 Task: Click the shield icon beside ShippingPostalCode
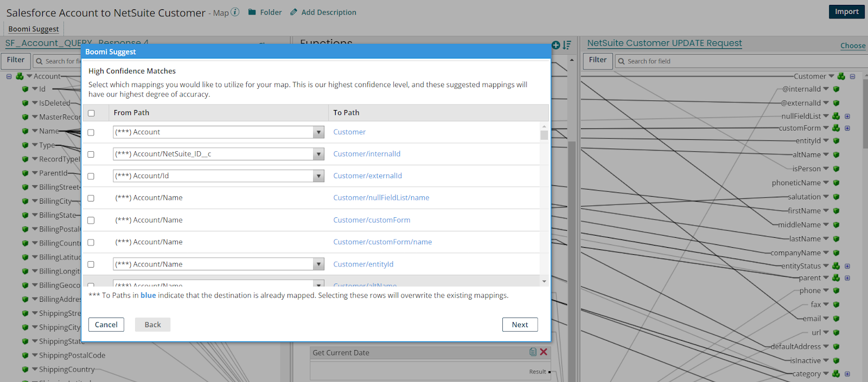25,355
